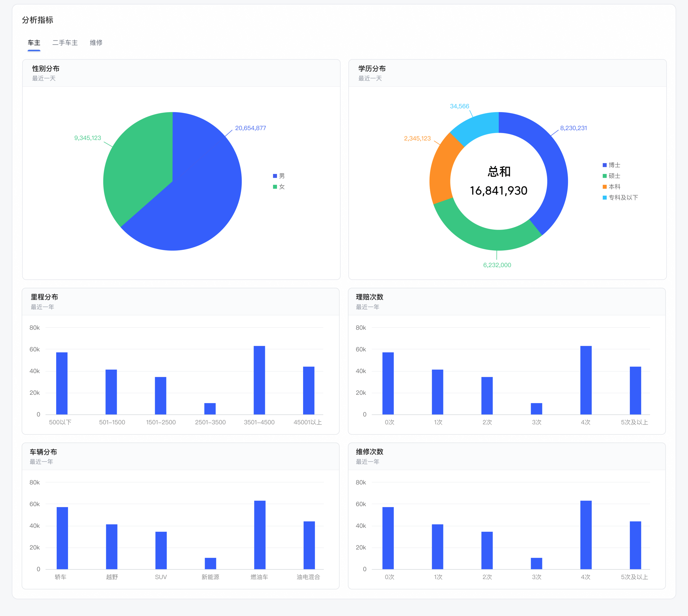Click the 里程分布 card title
Viewport: 688px width, 616px height.
tap(44, 297)
